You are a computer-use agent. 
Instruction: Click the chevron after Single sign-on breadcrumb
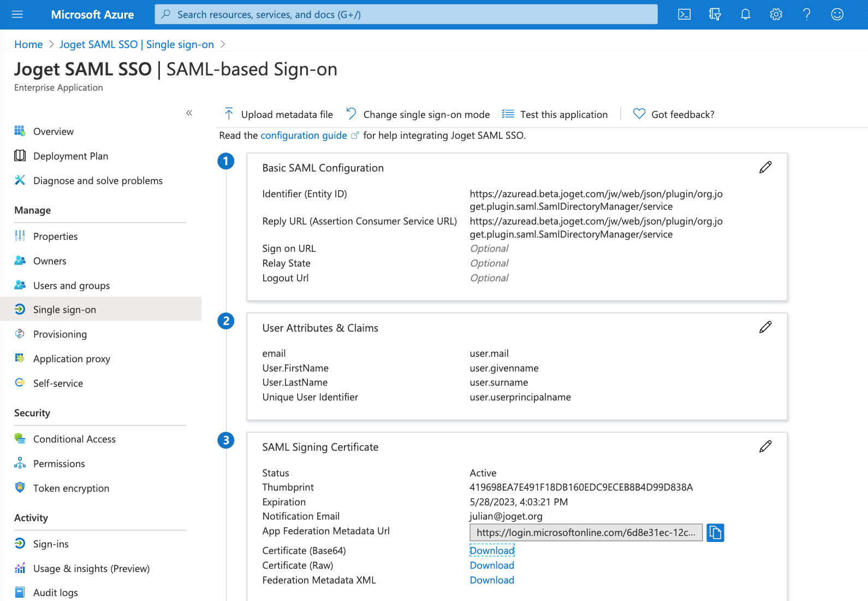tap(223, 44)
